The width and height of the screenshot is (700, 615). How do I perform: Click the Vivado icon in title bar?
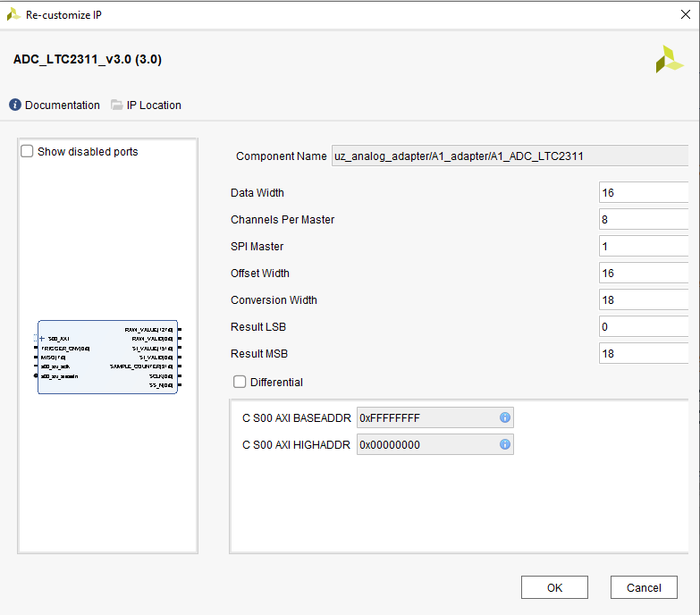[13, 14]
